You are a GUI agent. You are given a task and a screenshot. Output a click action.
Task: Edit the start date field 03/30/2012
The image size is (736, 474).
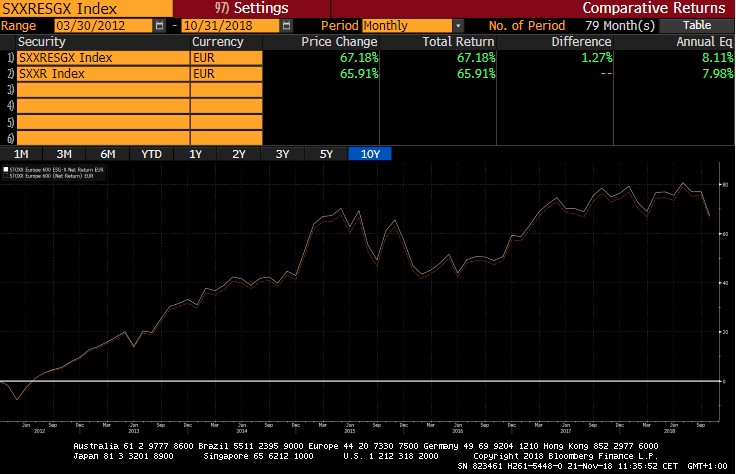103,26
